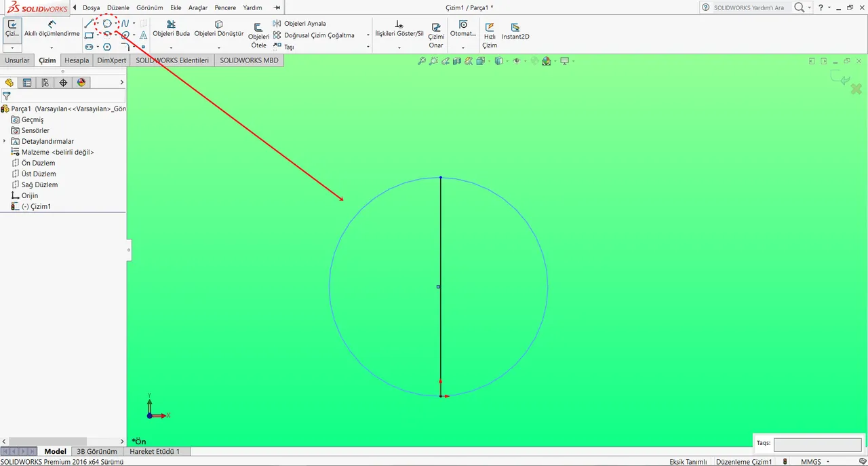Open the Araçlar menu
This screenshot has width=868, height=466.
point(197,7)
